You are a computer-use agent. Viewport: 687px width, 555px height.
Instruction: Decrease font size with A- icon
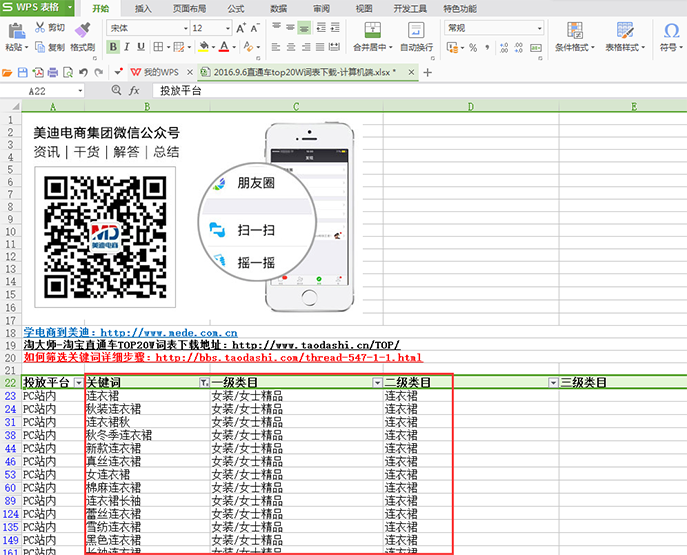pyautogui.click(x=255, y=28)
